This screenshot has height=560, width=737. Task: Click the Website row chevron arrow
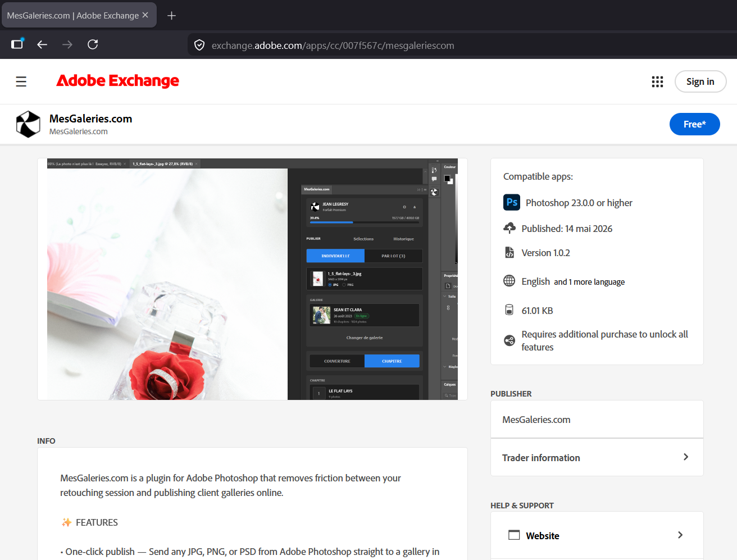[x=680, y=535]
